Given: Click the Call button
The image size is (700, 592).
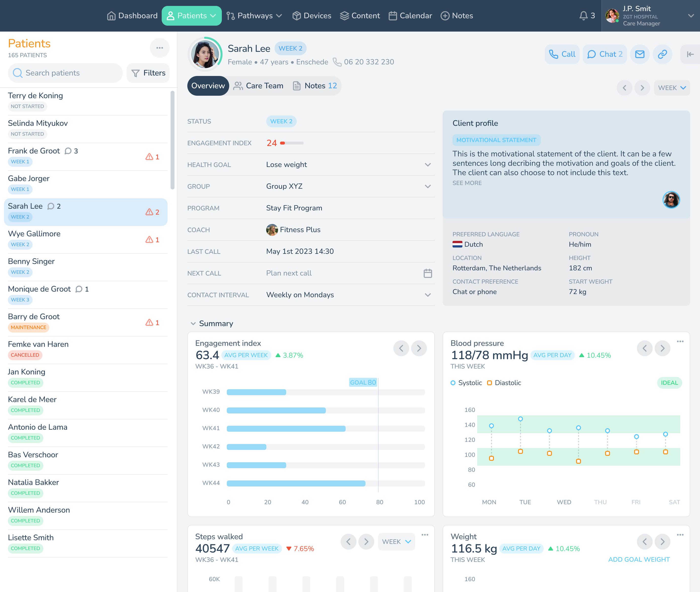Looking at the screenshot, I should click(x=562, y=54).
